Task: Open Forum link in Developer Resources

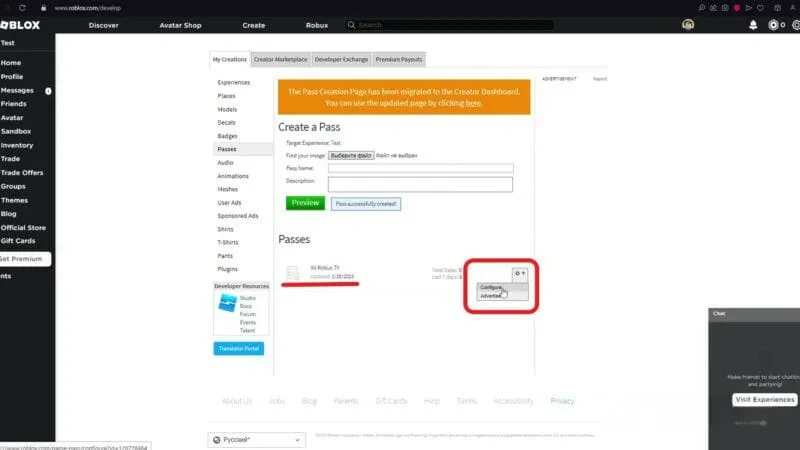Action: tap(247, 314)
